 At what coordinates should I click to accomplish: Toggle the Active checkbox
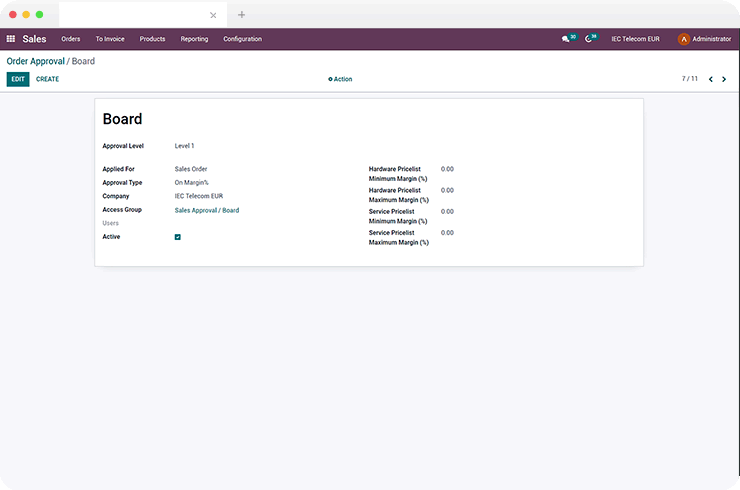coord(177,237)
